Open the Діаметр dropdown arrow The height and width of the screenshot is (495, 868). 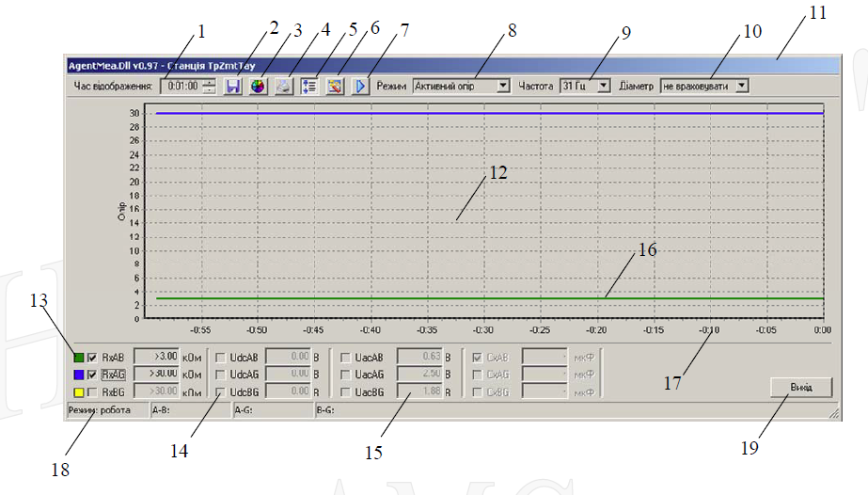tap(742, 86)
